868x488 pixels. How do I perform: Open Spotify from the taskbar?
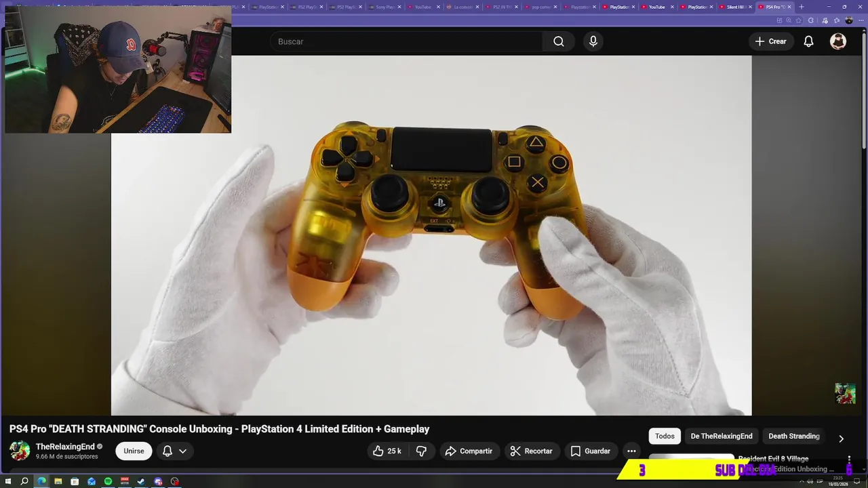point(108,481)
